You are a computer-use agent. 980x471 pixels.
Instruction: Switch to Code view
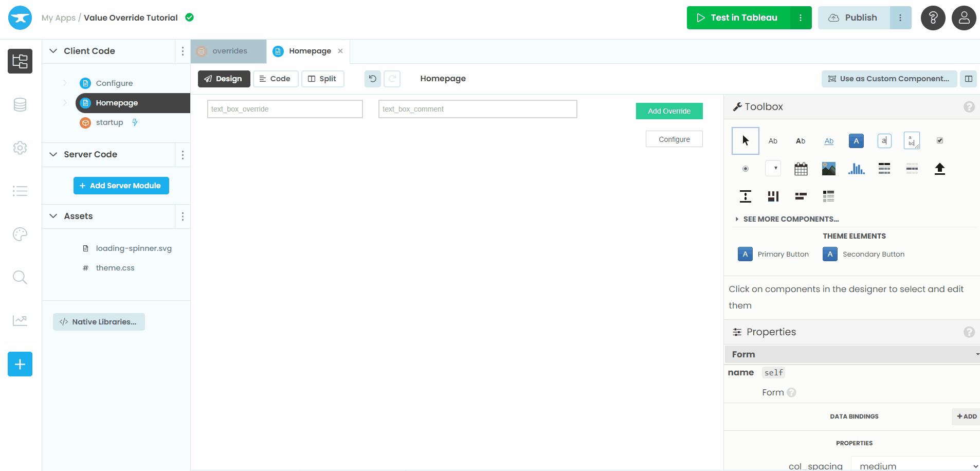pyautogui.click(x=276, y=79)
